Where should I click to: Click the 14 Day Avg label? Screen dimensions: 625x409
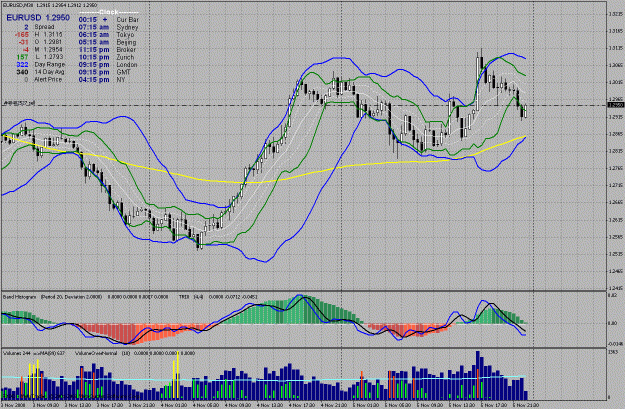[49, 72]
